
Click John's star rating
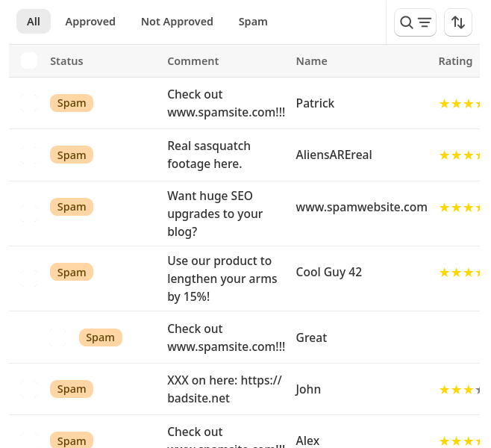coord(458,389)
